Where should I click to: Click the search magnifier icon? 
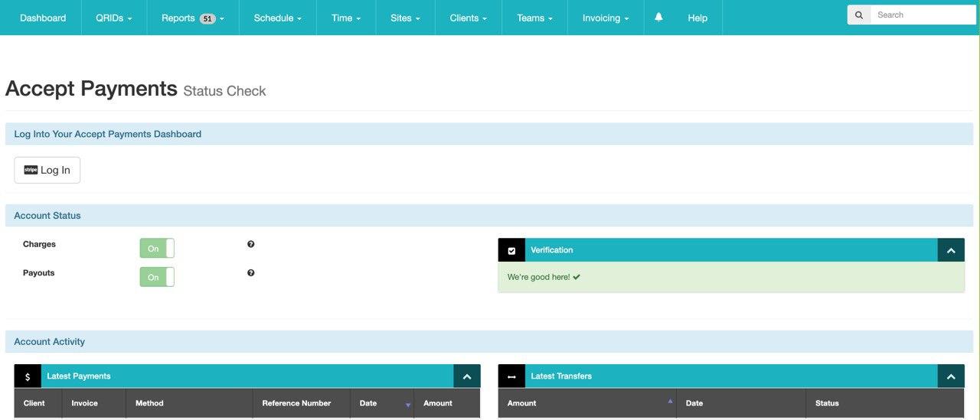[x=858, y=15]
